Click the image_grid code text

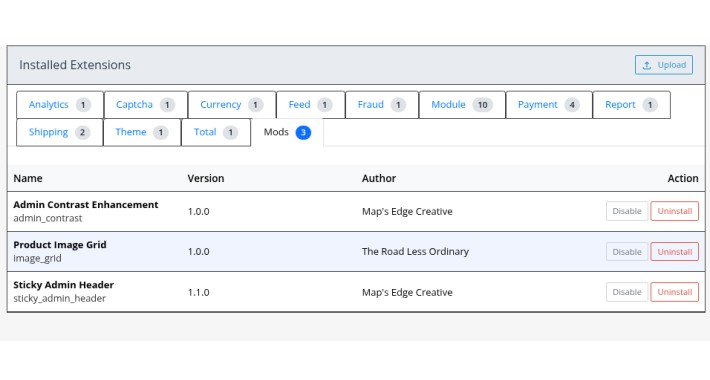[x=37, y=259]
